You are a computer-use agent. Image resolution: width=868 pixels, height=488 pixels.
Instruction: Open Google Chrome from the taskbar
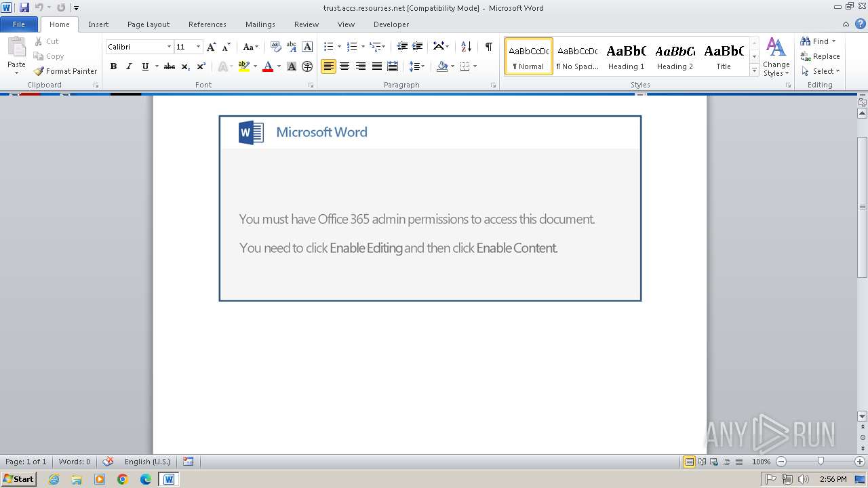pos(123,479)
